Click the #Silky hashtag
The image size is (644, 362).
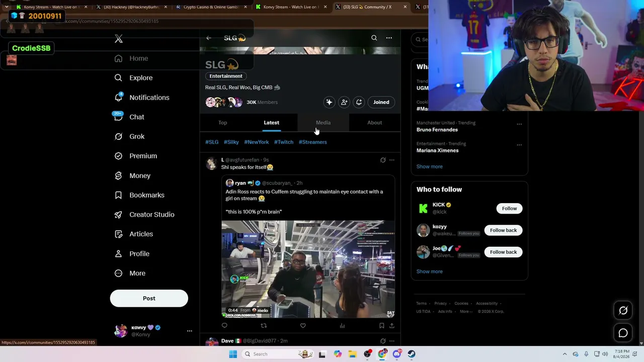(x=231, y=142)
